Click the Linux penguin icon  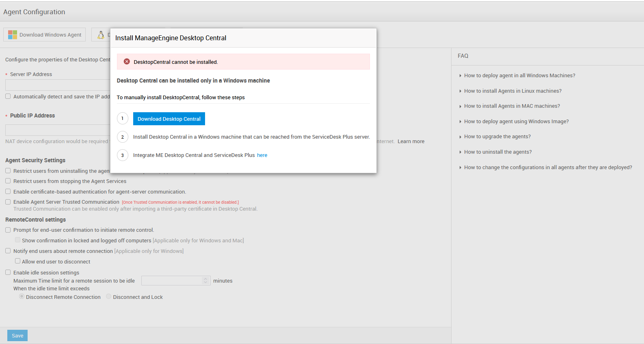101,35
